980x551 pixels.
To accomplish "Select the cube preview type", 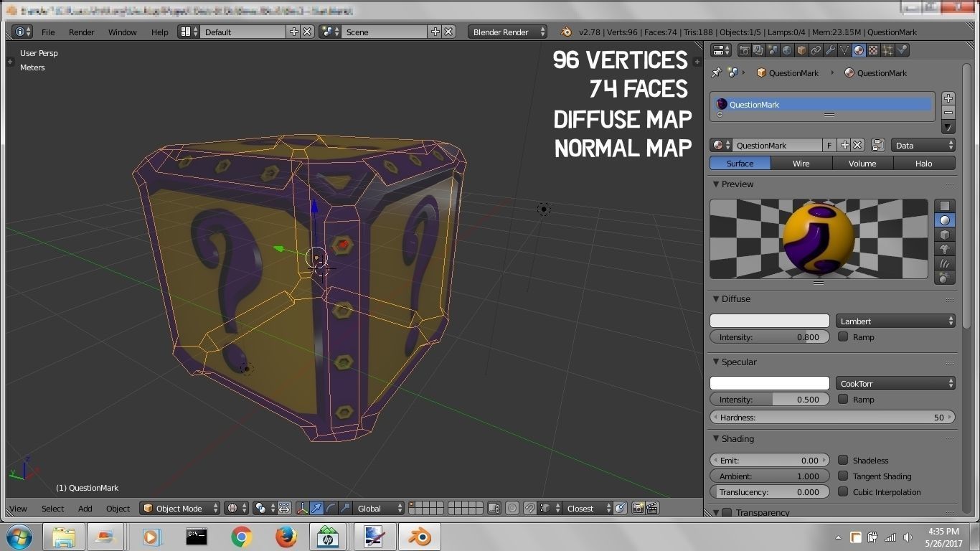I will 945,235.
